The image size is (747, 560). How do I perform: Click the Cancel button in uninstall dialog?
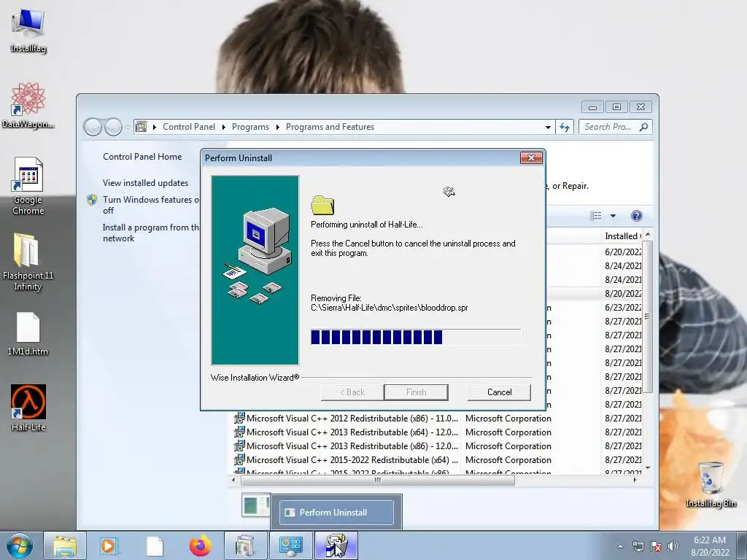pos(499,392)
